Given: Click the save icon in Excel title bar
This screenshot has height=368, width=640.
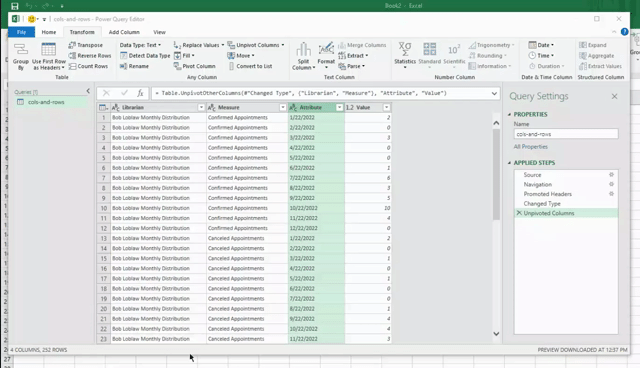Looking at the screenshot, I should pyautogui.click(x=15, y=6).
